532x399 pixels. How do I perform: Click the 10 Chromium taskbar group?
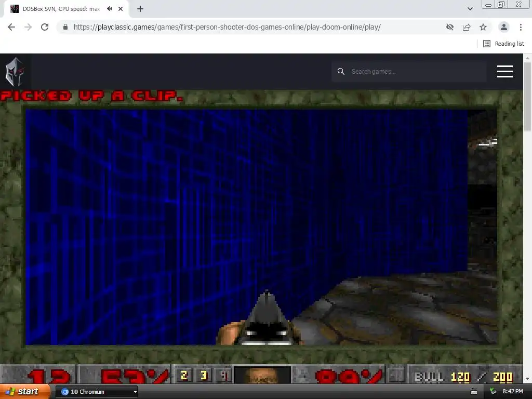coord(96,392)
